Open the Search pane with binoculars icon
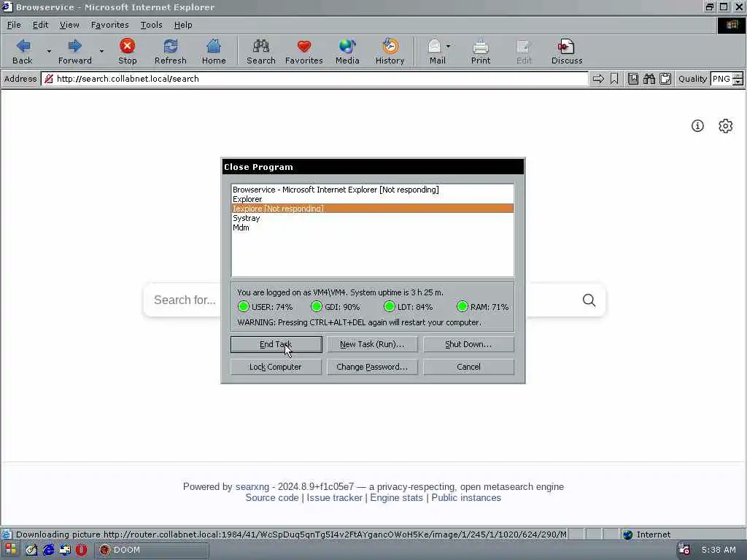The image size is (747, 560). click(260, 46)
